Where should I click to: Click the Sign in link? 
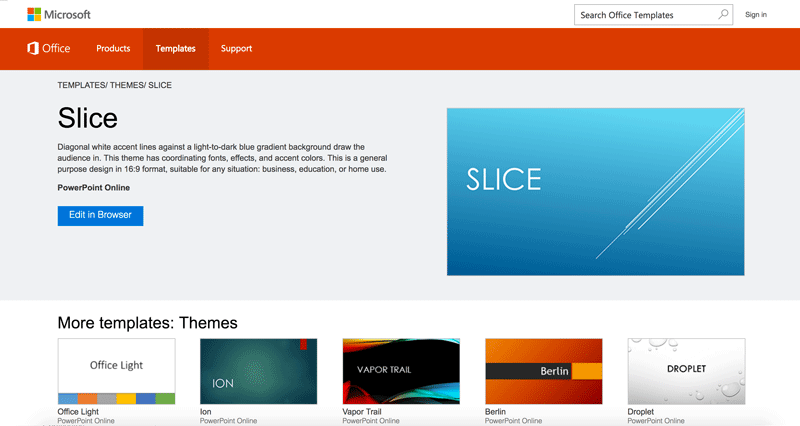tap(756, 15)
